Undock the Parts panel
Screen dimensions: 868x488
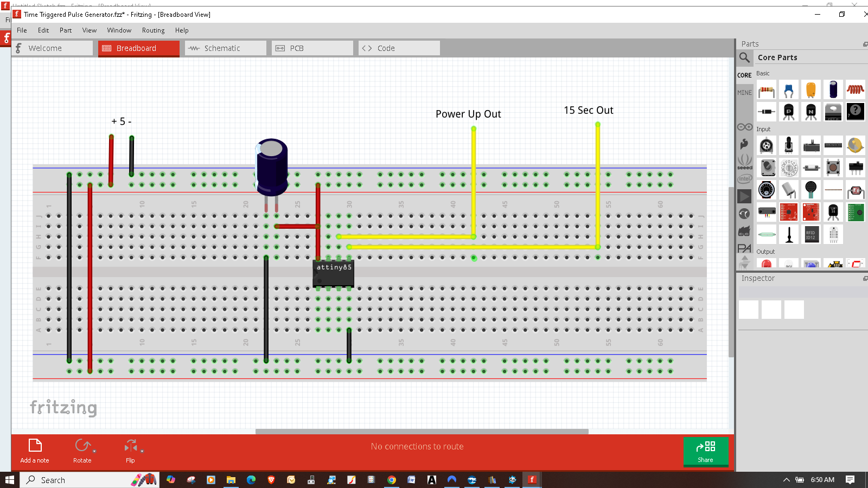(865, 44)
